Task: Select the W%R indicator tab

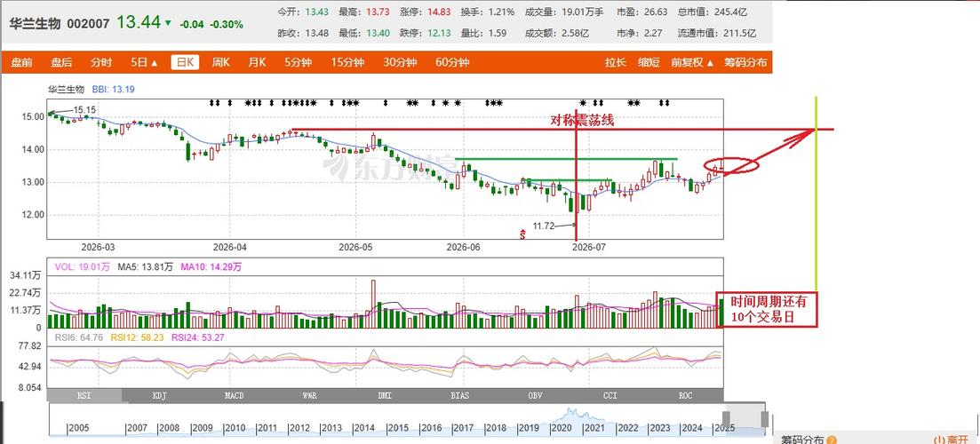Action: (309, 395)
